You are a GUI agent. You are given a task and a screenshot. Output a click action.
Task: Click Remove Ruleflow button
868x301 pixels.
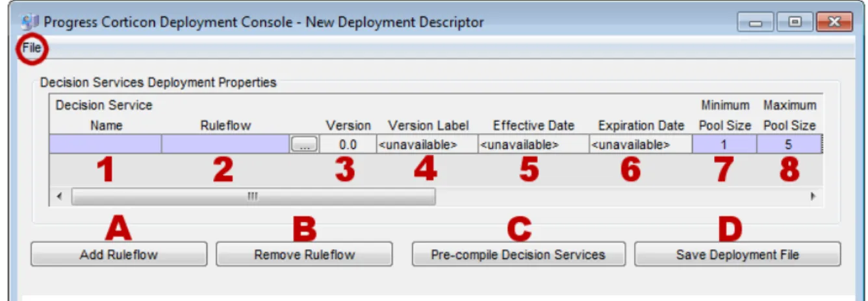pos(304,254)
